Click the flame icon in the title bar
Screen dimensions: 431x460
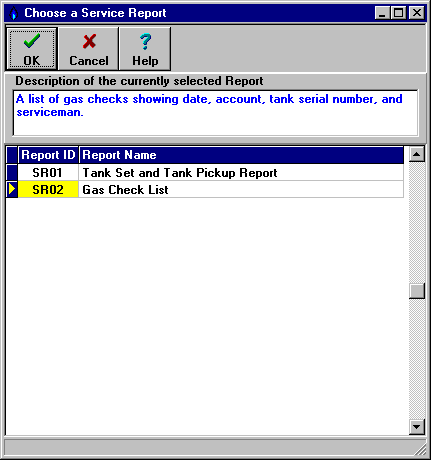pos(14,13)
